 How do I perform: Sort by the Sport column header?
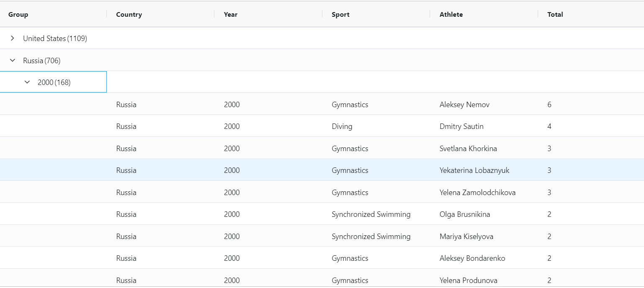pos(340,15)
